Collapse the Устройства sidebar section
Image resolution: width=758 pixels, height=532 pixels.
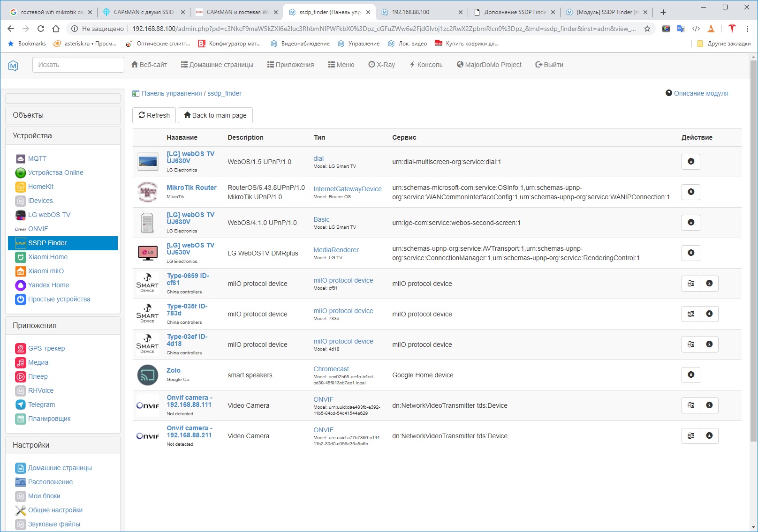point(63,136)
